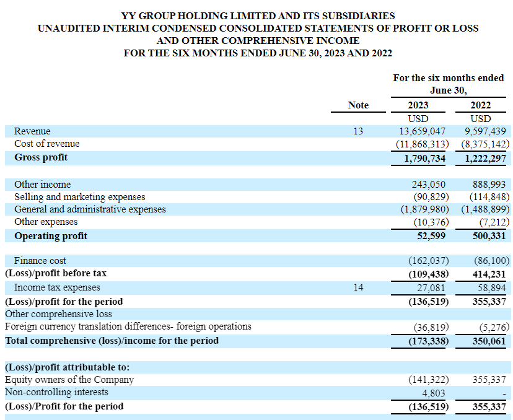Select Operating profit value 52,599

tap(431, 236)
